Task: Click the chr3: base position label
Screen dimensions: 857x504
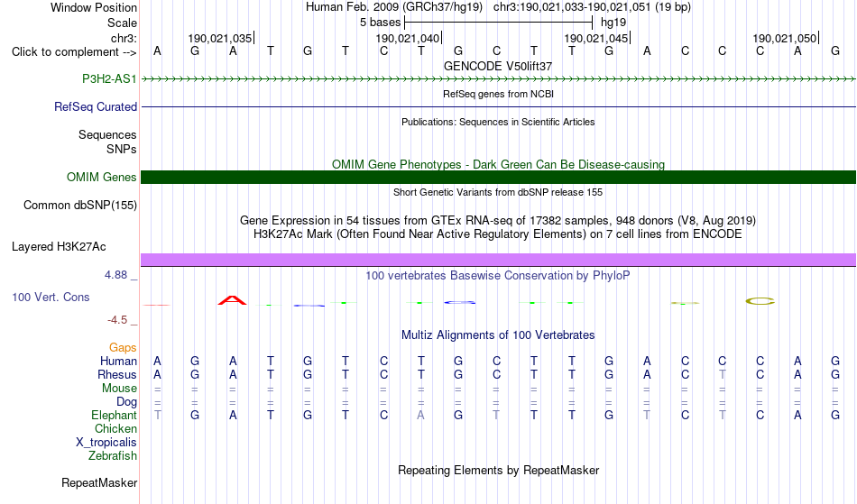Action: pyautogui.click(x=124, y=38)
